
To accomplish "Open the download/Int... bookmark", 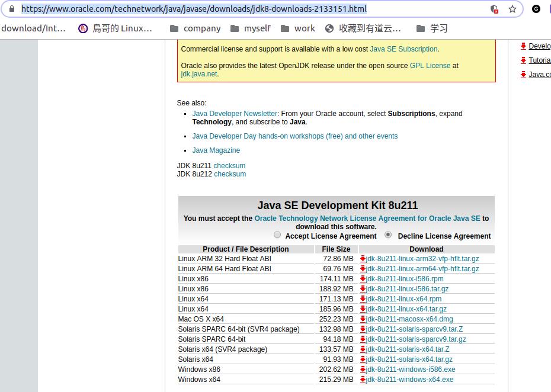I will pos(33,28).
